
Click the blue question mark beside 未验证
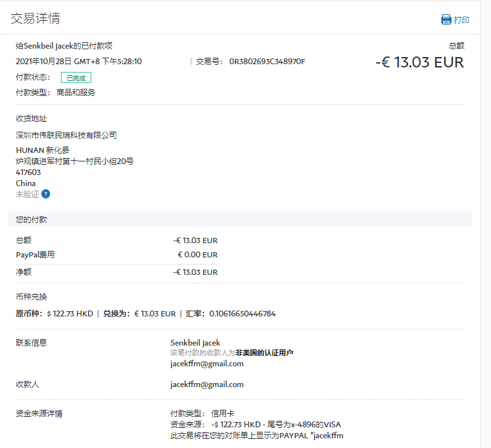[46, 194]
